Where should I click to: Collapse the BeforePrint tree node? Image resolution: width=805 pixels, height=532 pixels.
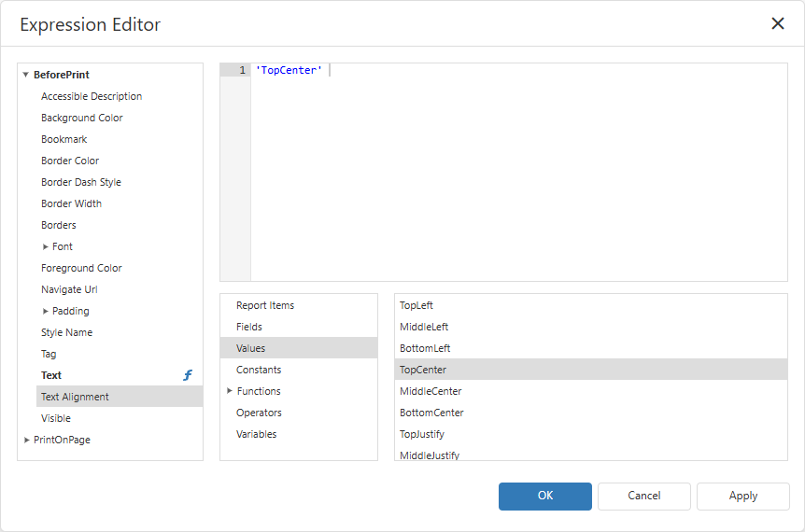click(25, 75)
